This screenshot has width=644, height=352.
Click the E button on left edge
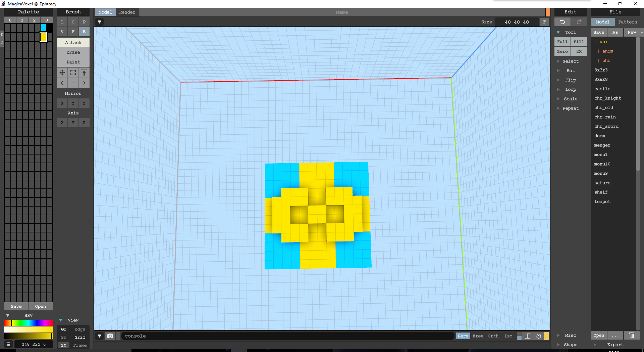click(x=2, y=35)
